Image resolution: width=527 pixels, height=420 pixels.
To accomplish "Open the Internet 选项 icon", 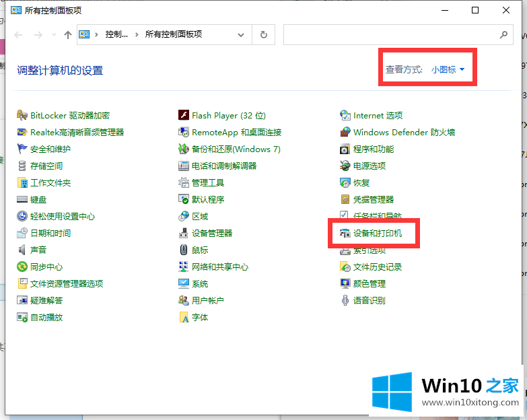I will click(x=345, y=115).
